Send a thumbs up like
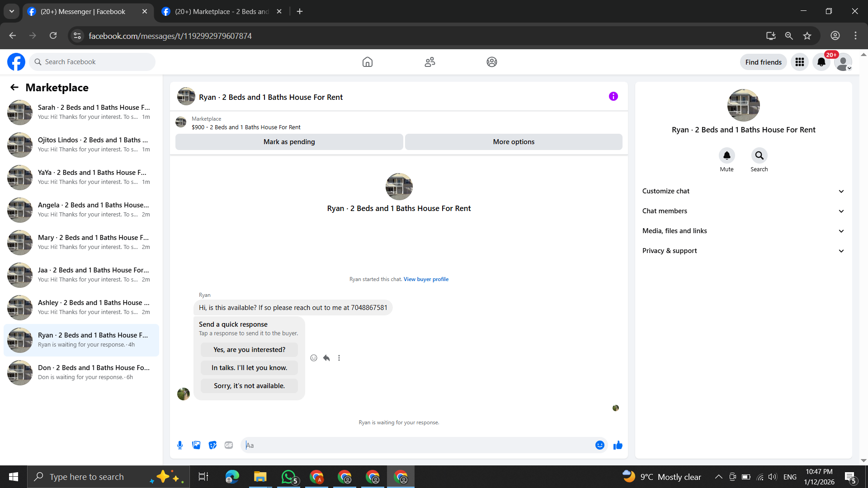Viewport: 868px width, 488px height. coord(618,445)
